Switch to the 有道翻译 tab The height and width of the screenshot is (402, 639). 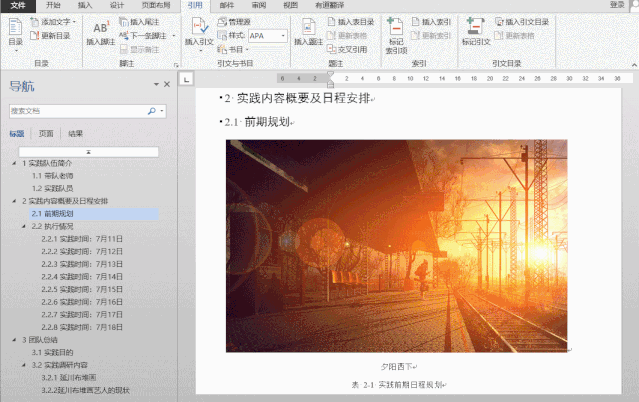330,5
